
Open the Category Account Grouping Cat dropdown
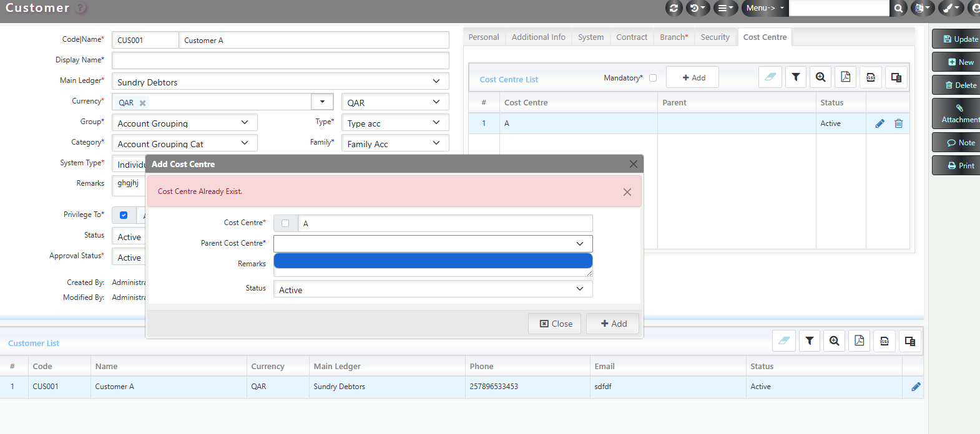click(x=185, y=143)
